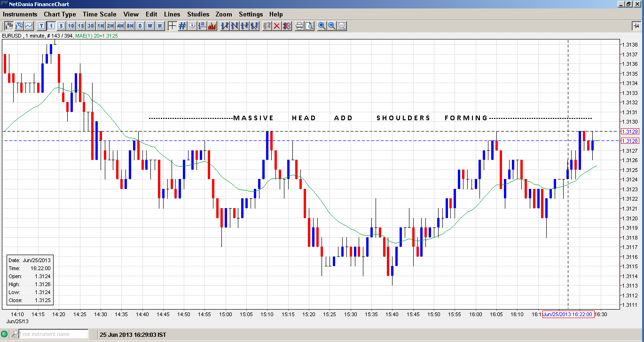Image resolution: width=644 pixels, height=342 pixels.
Task: Select tick time scale button T
Action: pos(42,26)
